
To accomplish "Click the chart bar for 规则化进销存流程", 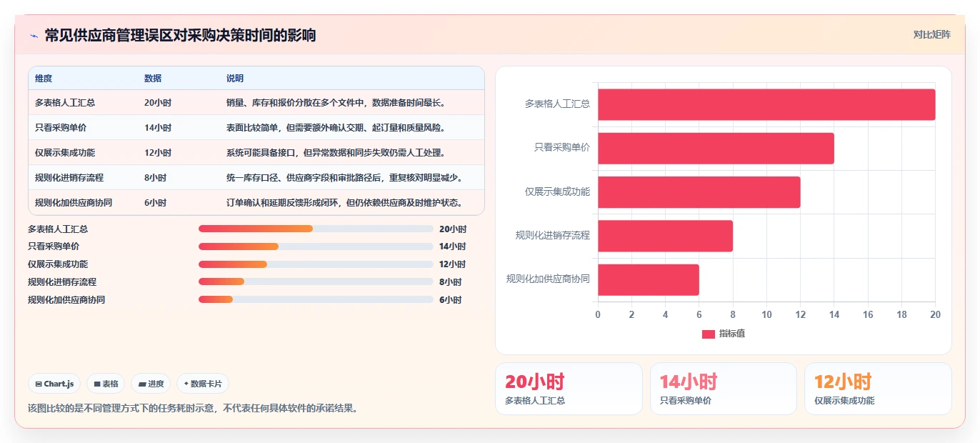I will [x=665, y=236].
